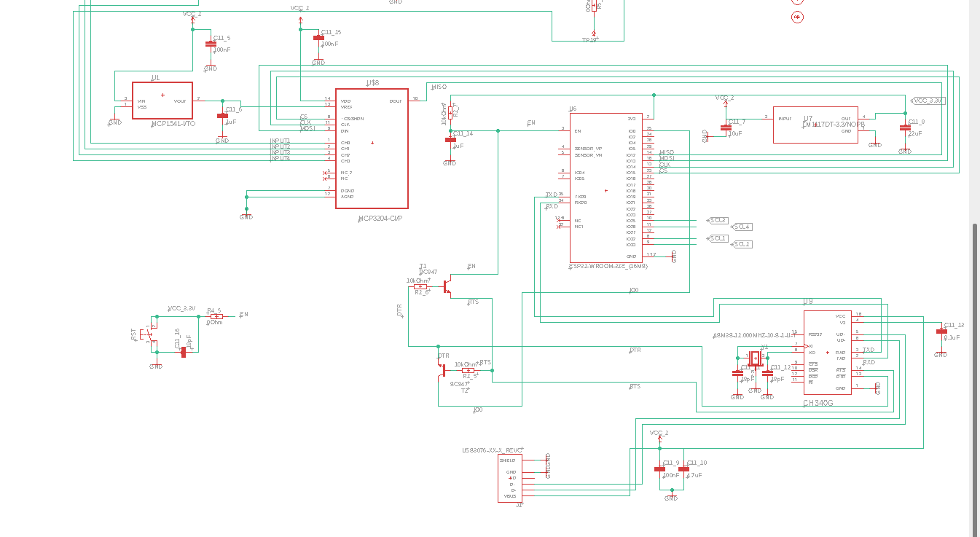Click the INPUT4 net label
This screenshot has width=980, height=537.
tap(281, 158)
